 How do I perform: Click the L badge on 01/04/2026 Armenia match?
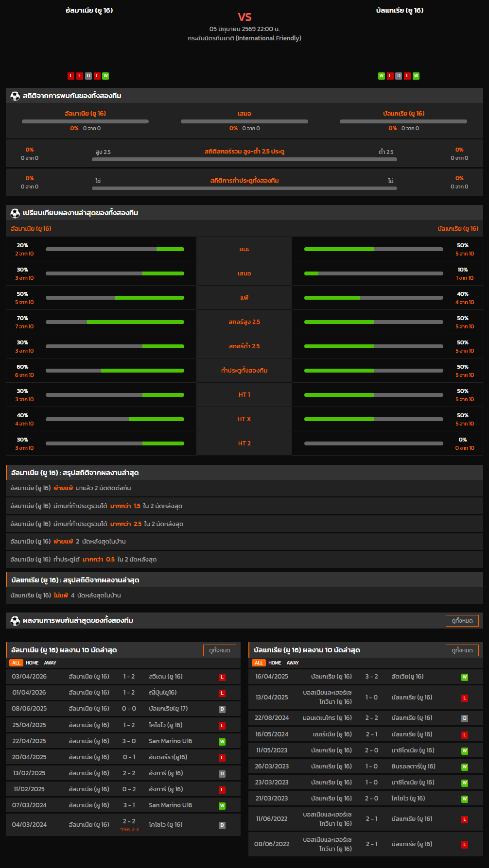pyautogui.click(x=222, y=693)
